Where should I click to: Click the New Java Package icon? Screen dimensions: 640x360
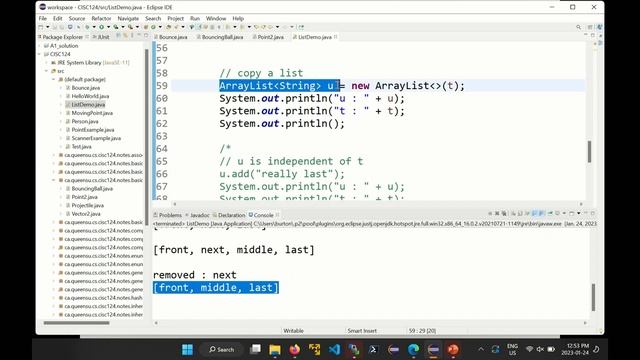[x=145, y=27]
